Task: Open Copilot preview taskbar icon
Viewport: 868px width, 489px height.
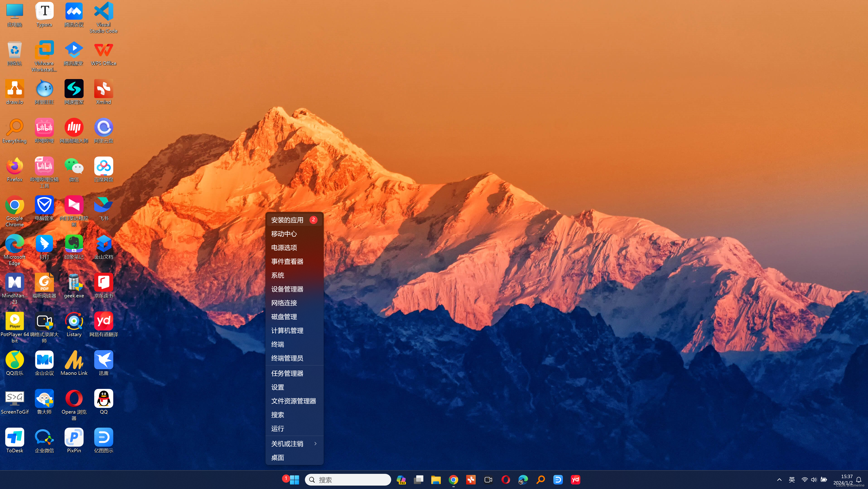Action: [401, 479]
